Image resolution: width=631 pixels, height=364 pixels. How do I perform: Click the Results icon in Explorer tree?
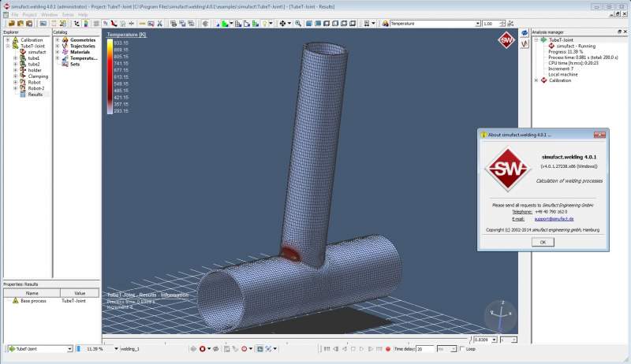tap(23, 95)
